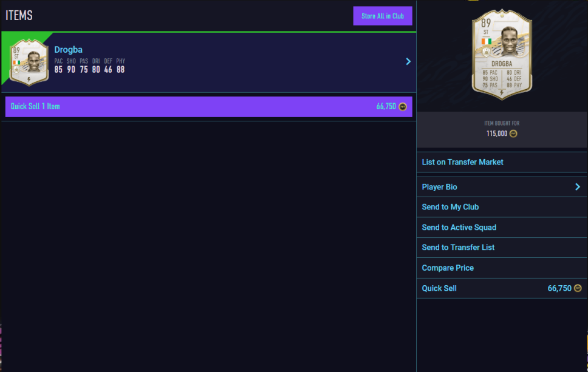588x372 pixels.
Task: Click Quick Sell in the details panel
Action: click(502, 288)
